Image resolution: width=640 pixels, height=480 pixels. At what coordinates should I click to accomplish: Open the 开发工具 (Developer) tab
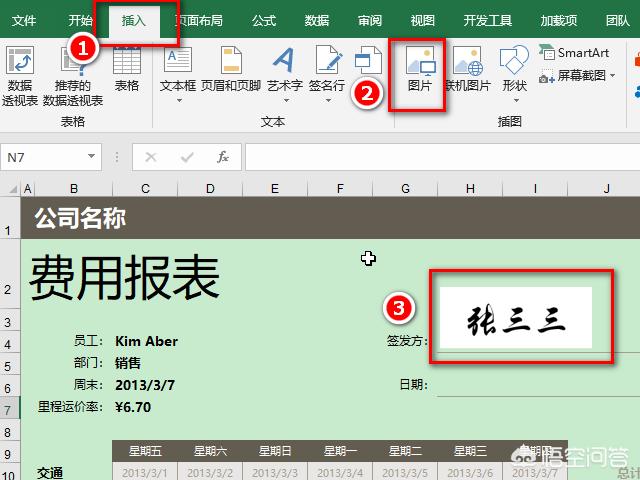click(x=488, y=20)
